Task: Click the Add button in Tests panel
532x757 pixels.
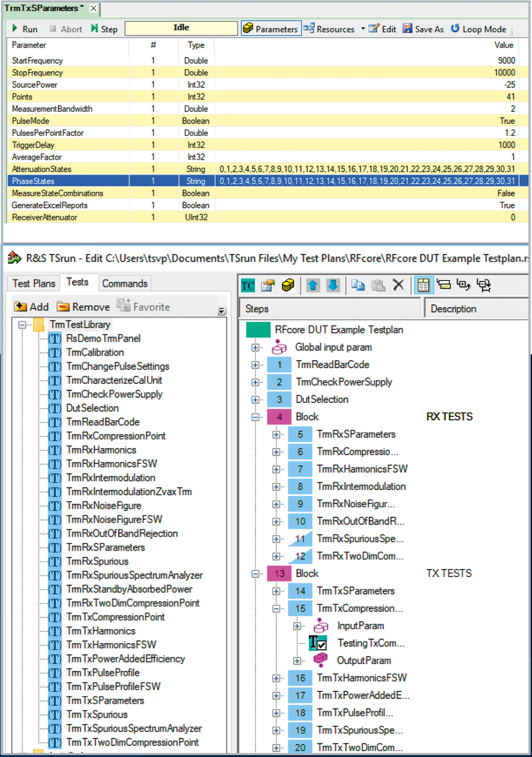Action: tap(32, 307)
